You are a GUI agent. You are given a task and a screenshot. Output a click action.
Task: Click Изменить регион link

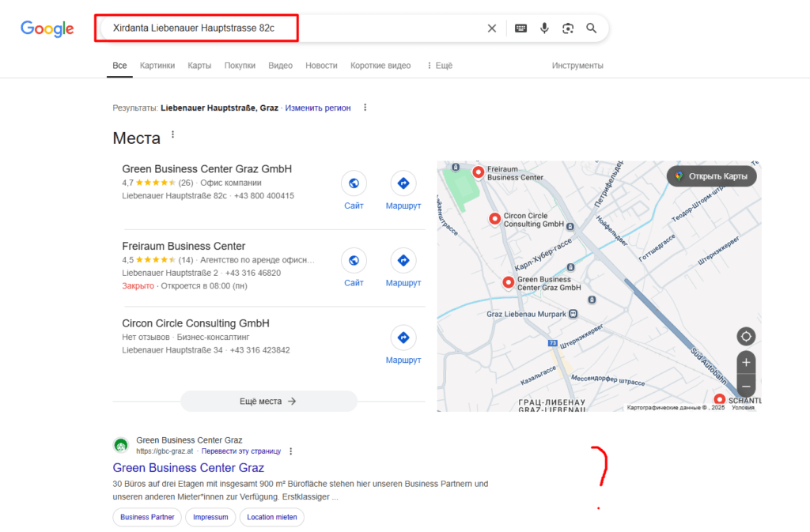pyautogui.click(x=318, y=108)
